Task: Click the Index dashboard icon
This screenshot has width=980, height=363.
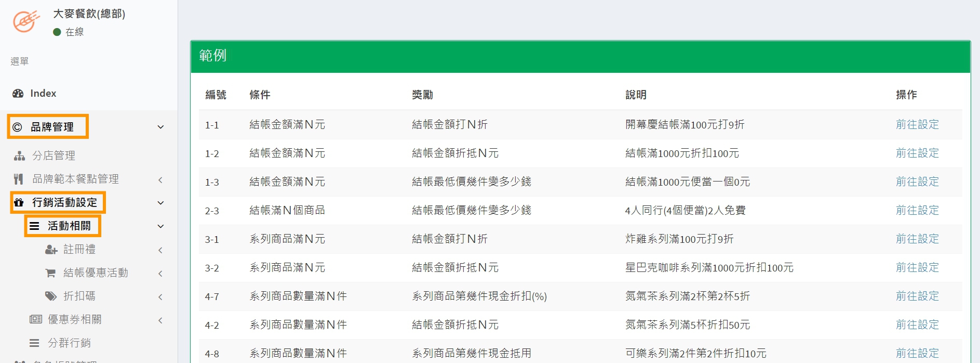Action: (x=18, y=94)
